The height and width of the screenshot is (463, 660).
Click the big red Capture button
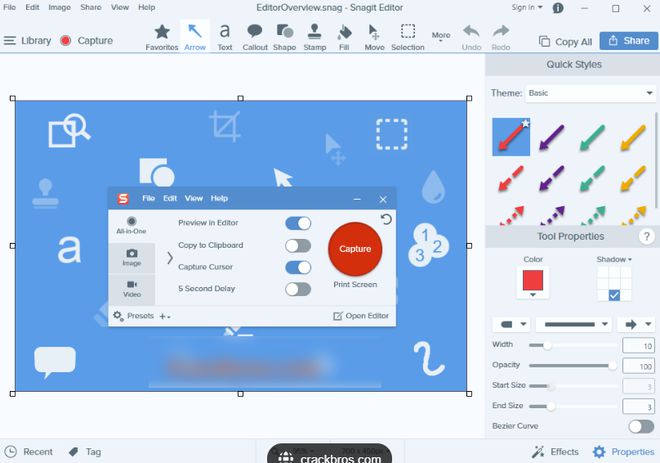pos(355,249)
